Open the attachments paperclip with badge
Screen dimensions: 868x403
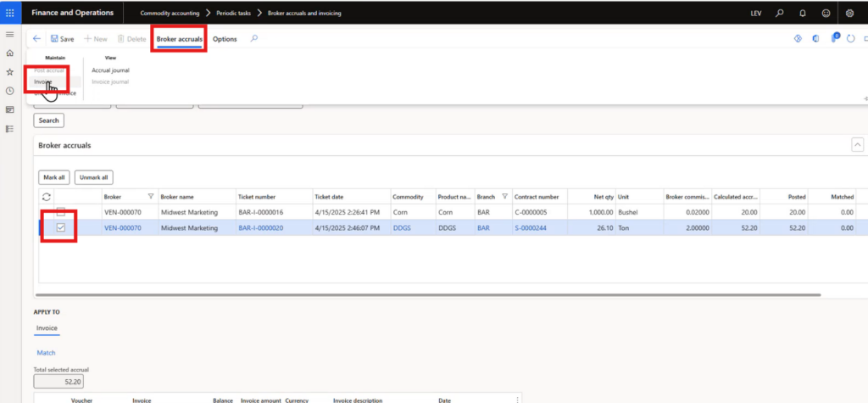pos(835,37)
